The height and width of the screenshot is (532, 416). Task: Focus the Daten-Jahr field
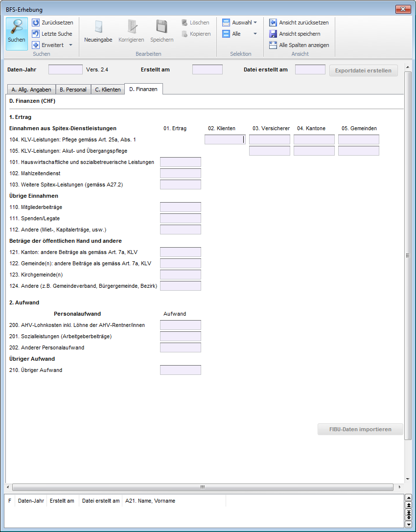tap(66, 69)
